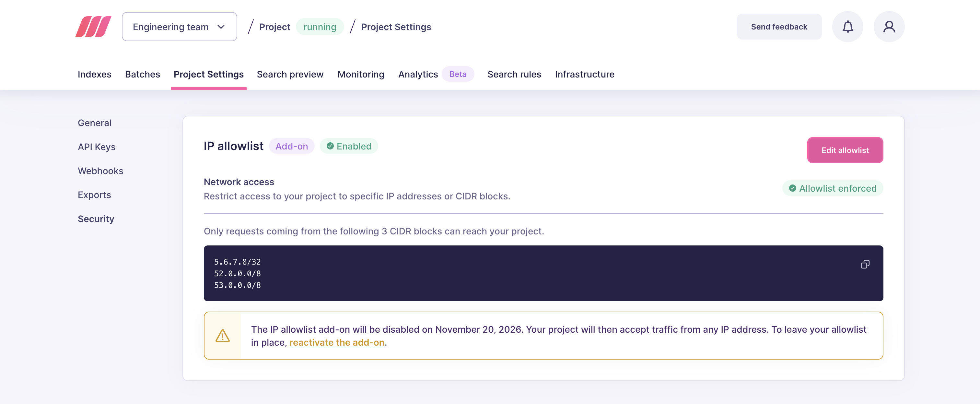Select the Project Settings tab

click(208, 74)
